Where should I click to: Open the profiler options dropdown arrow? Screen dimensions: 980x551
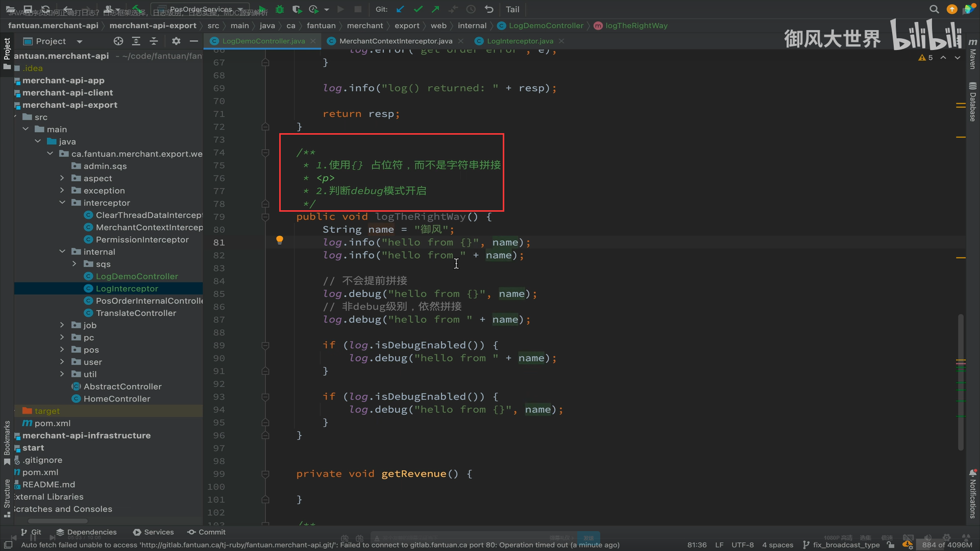tap(327, 9)
